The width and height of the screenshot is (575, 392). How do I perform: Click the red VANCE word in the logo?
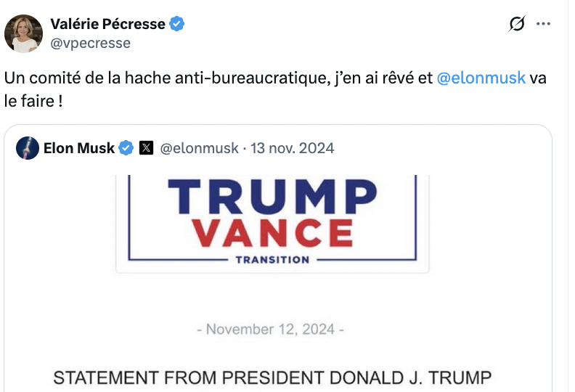[273, 232]
